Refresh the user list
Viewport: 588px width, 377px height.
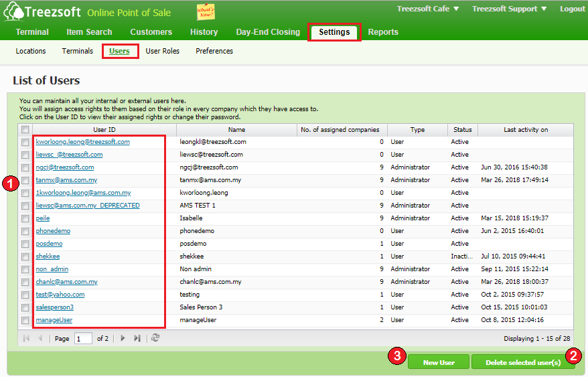pyautogui.click(x=155, y=338)
